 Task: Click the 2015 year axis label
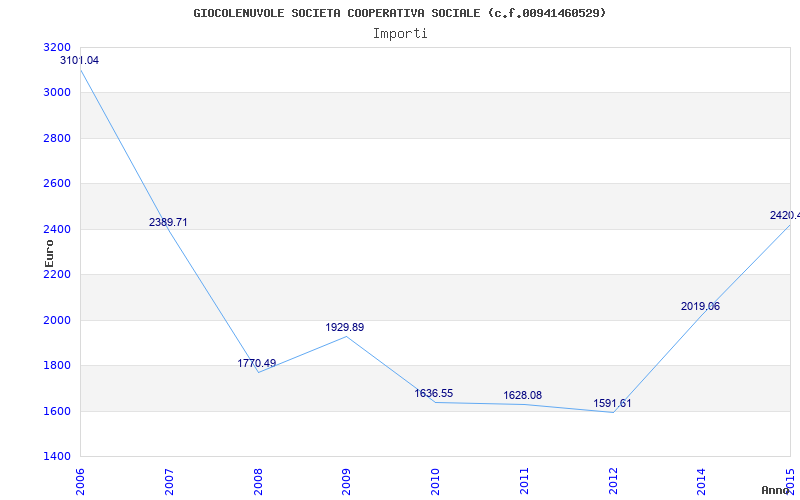791,482
